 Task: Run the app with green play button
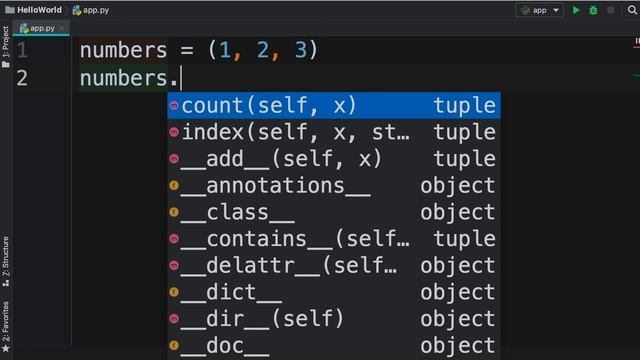576,10
